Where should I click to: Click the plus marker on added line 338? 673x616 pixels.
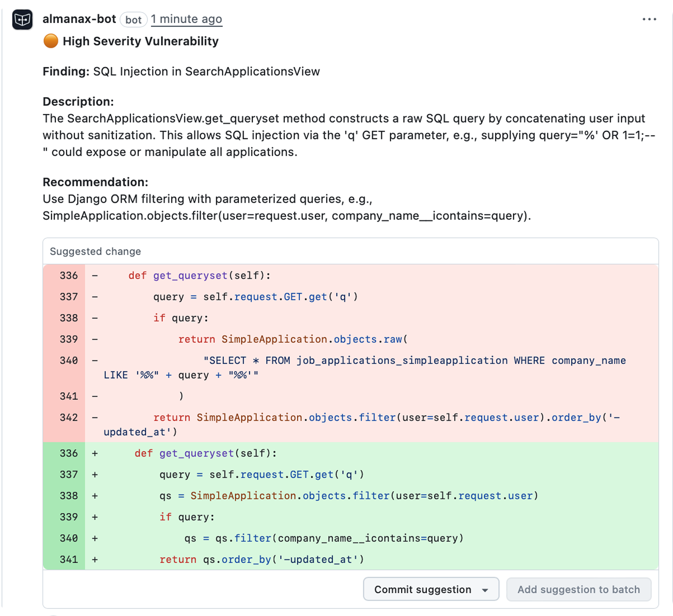pyautogui.click(x=95, y=496)
